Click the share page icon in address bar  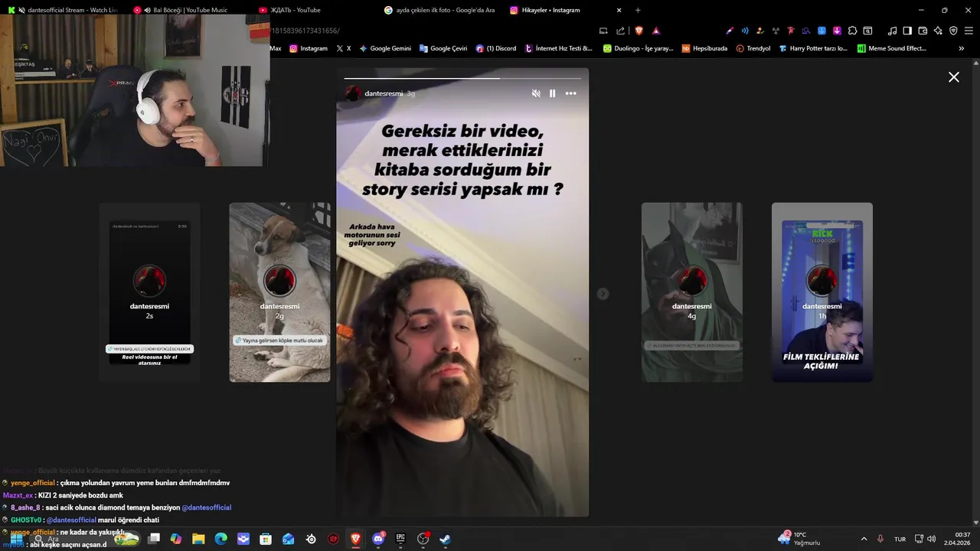[620, 31]
